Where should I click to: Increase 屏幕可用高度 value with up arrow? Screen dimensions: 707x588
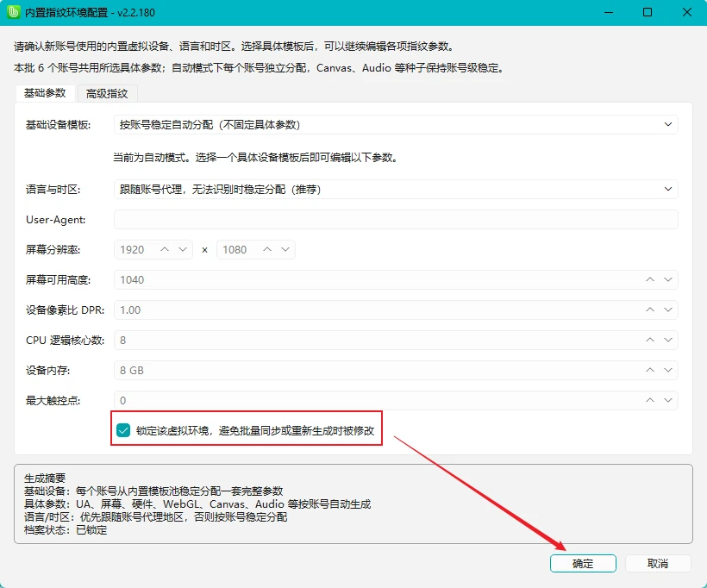[650, 279]
